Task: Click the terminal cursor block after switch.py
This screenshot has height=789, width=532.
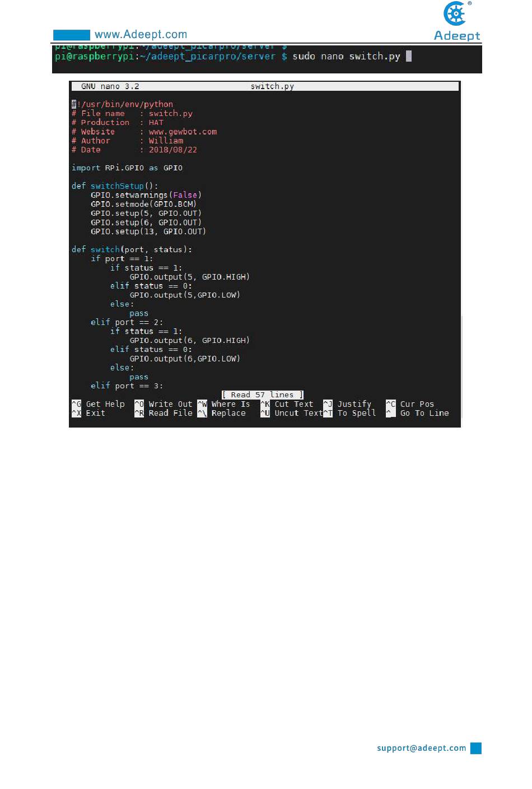Action: coord(409,56)
